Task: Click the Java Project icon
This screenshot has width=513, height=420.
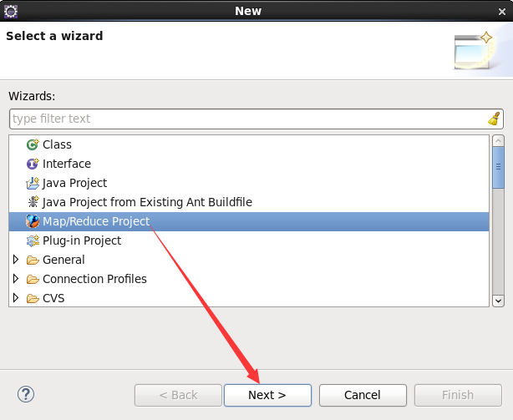Action: (33, 183)
